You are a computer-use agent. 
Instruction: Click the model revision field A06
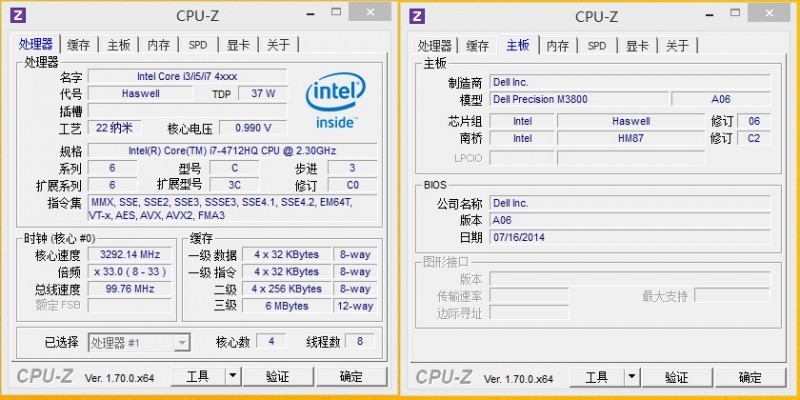721,99
